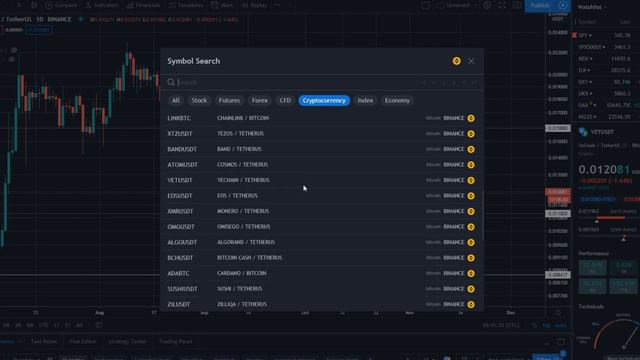
Task: Choose ALGOUSDT symbol from results
Action: point(322,242)
